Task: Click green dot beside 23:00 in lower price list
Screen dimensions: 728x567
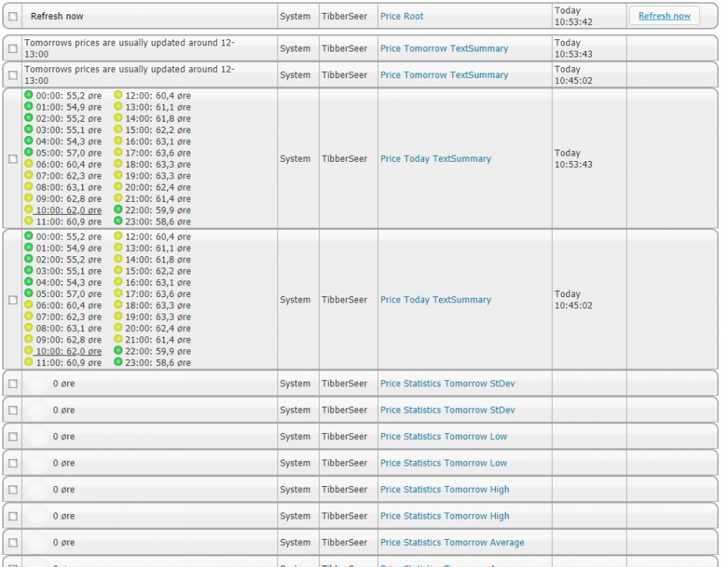Action: (118, 362)
